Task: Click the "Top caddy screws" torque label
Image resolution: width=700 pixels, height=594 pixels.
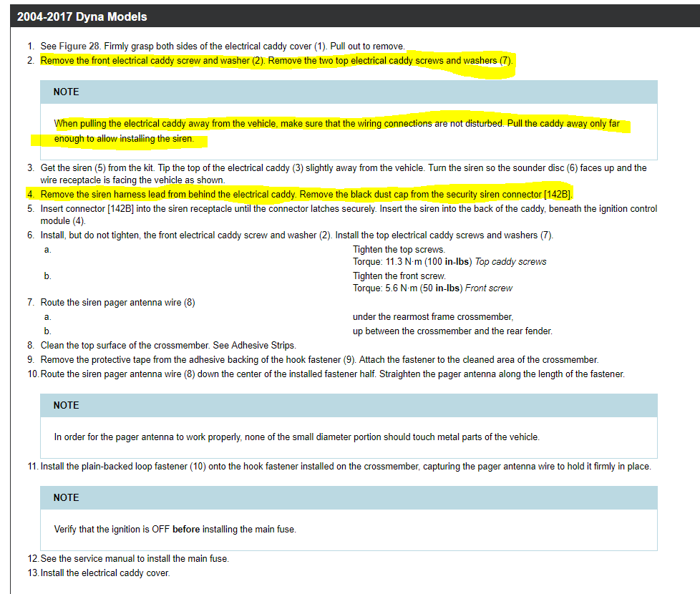Action: coord(510,262)
